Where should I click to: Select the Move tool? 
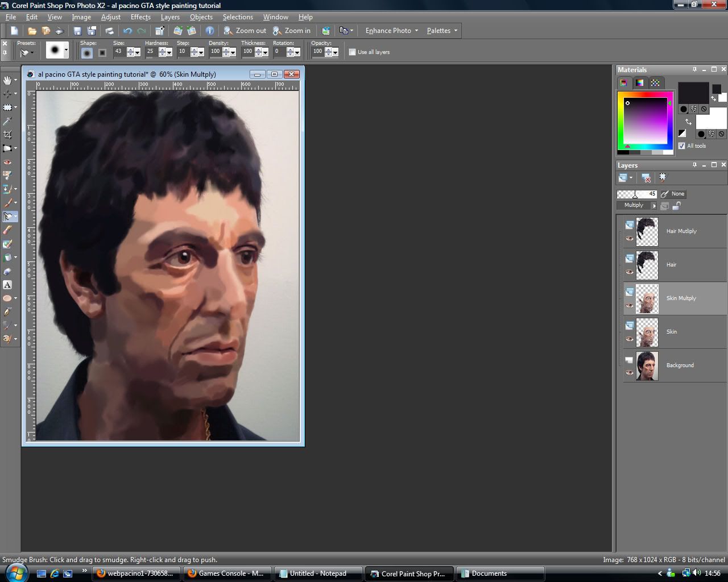7,94
